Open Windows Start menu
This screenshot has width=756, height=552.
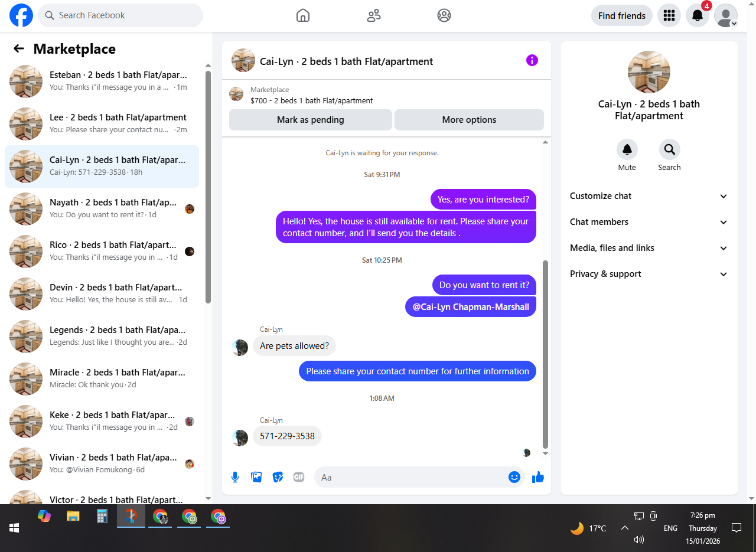tap(14, 528)
